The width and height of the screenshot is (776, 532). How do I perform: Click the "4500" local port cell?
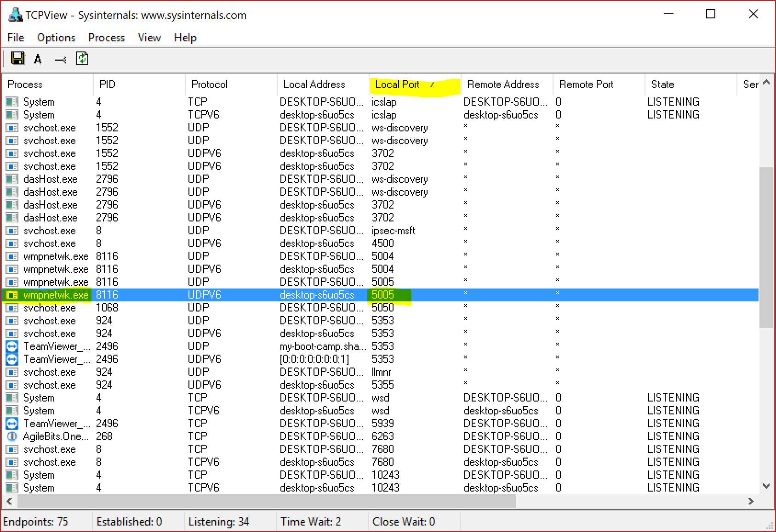tap(383, 243)
